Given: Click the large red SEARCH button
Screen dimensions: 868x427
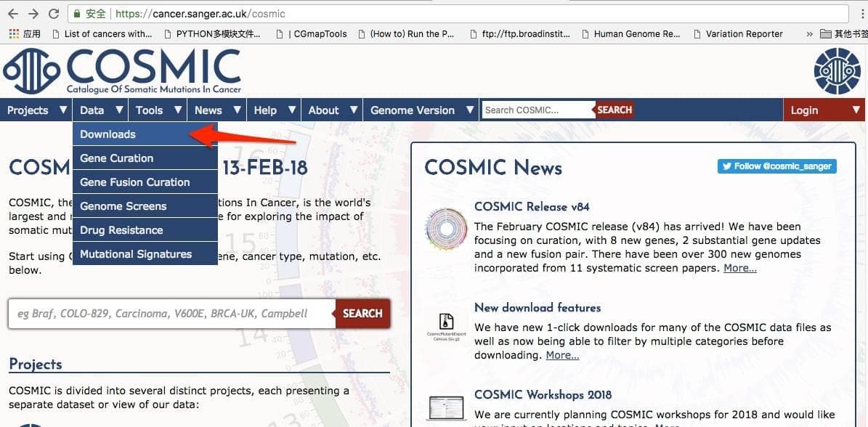Looking at the screenshot, I should [362, 314].
